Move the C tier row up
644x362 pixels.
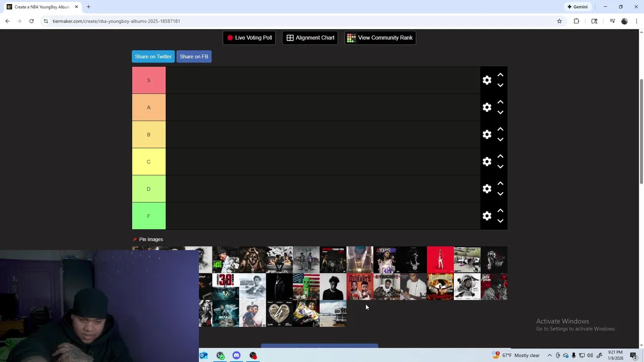point(500,156)
